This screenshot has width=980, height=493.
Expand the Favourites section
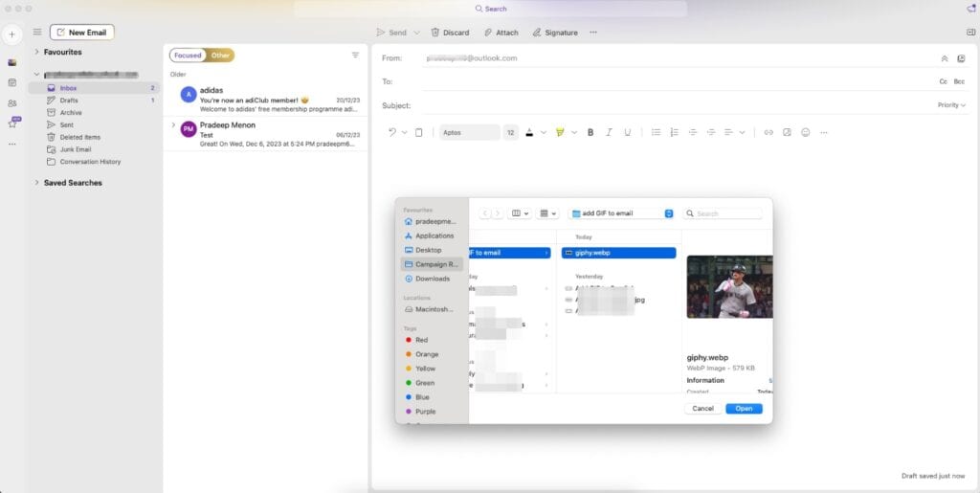tap(37, 52)
